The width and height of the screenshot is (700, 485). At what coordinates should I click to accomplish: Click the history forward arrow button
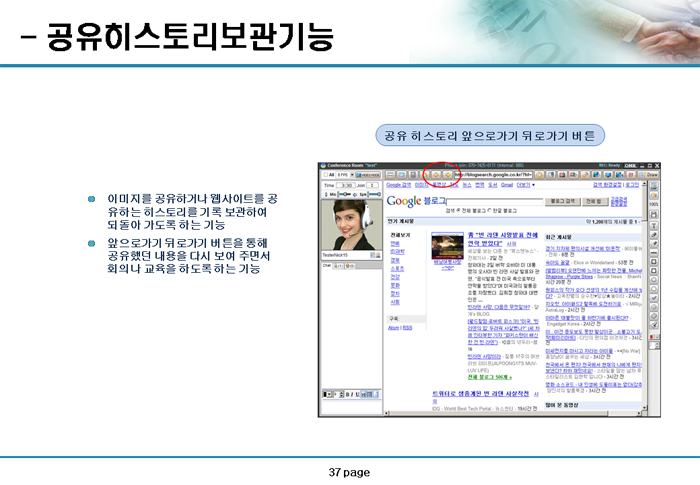click(x=448, y=175)
